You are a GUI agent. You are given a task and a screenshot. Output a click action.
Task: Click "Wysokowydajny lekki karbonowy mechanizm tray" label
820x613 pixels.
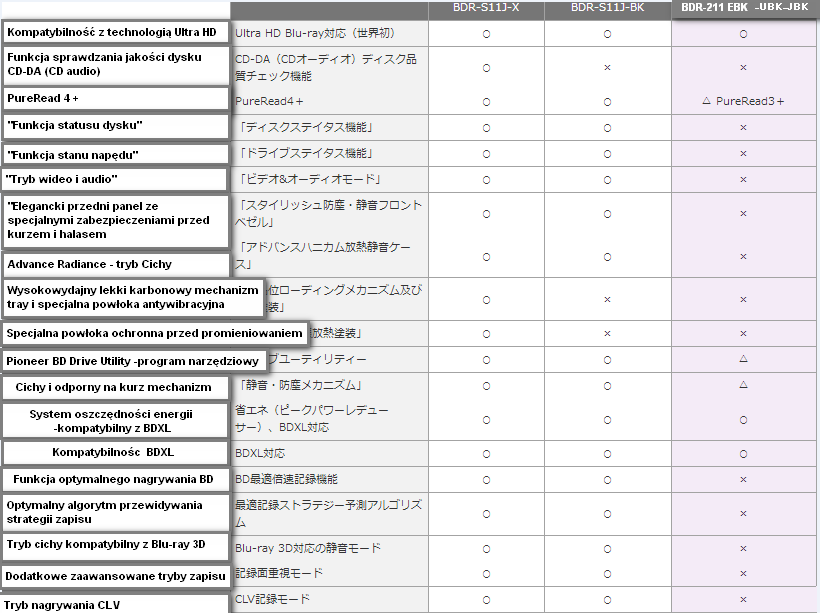(133, 297)
